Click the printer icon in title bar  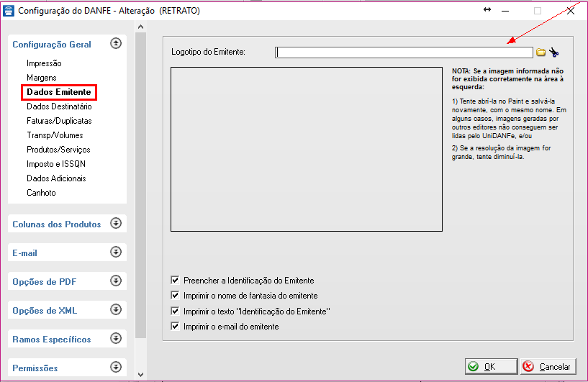pos(8,11)
